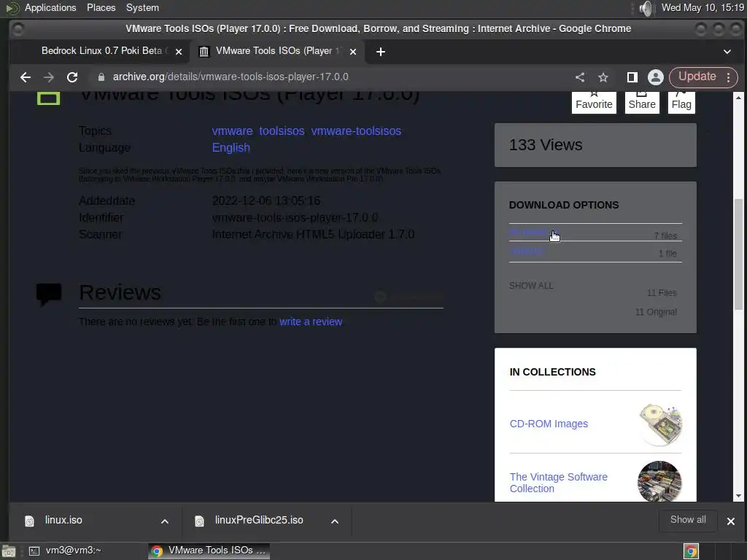This screenshot has width=747, height=560.
Task: Switch to the Bedrock Linux 0.7 Poki tab
Action: coord(102,51)
